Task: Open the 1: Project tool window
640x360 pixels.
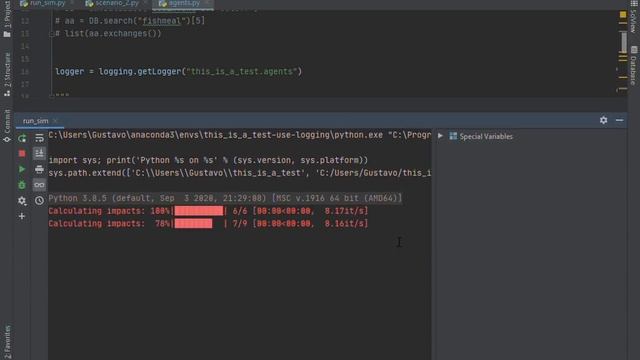Action: 7,14
